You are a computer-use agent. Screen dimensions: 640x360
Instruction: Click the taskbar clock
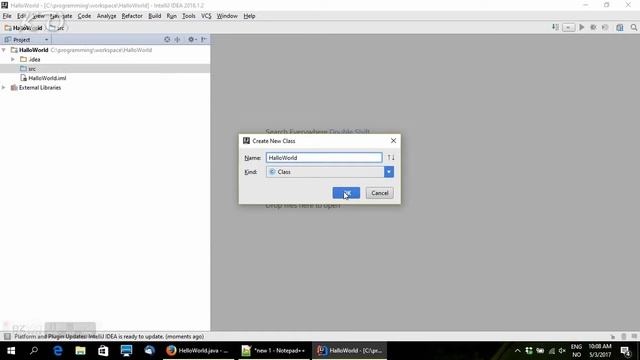click(600, 351)
